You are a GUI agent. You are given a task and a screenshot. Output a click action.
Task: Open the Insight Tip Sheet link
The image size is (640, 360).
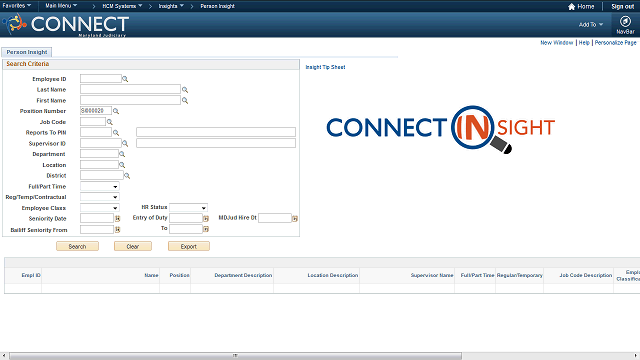click(325, 67)
